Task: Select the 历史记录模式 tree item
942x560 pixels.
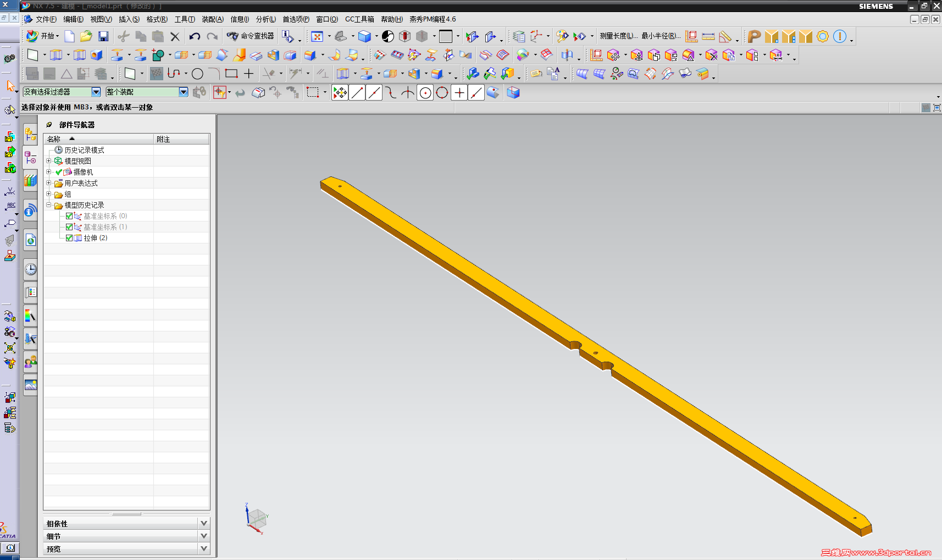Action: 84,150
